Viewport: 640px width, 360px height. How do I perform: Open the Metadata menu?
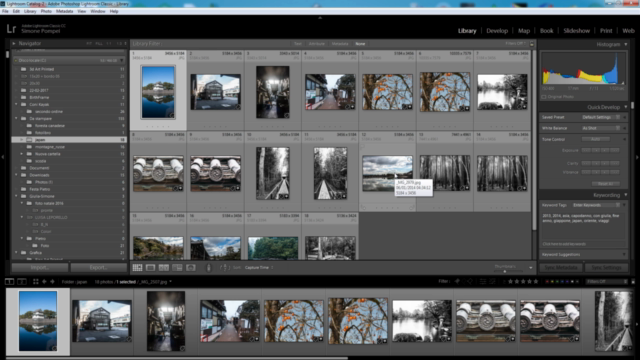coord(64,11)
